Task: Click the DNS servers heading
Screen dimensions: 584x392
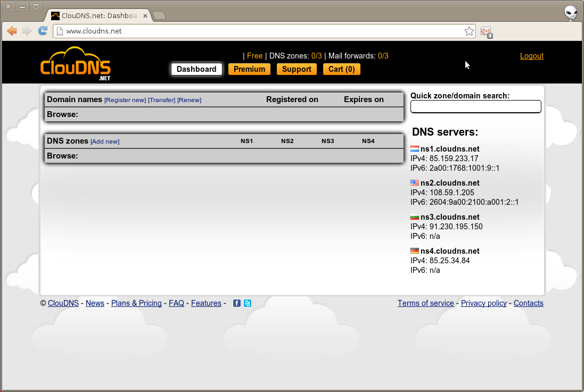Action: point(445,132)
